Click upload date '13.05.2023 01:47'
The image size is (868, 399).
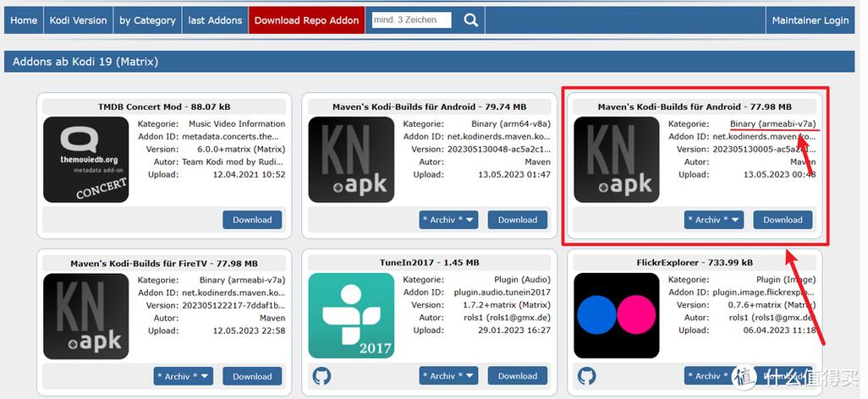514,174
